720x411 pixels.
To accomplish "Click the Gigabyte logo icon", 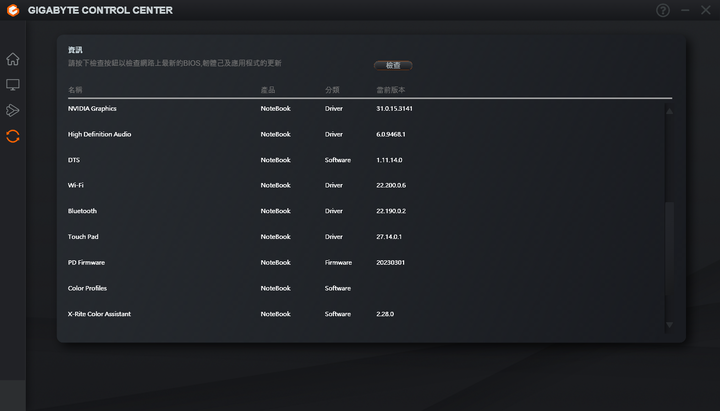I will (x=13, y=10).
